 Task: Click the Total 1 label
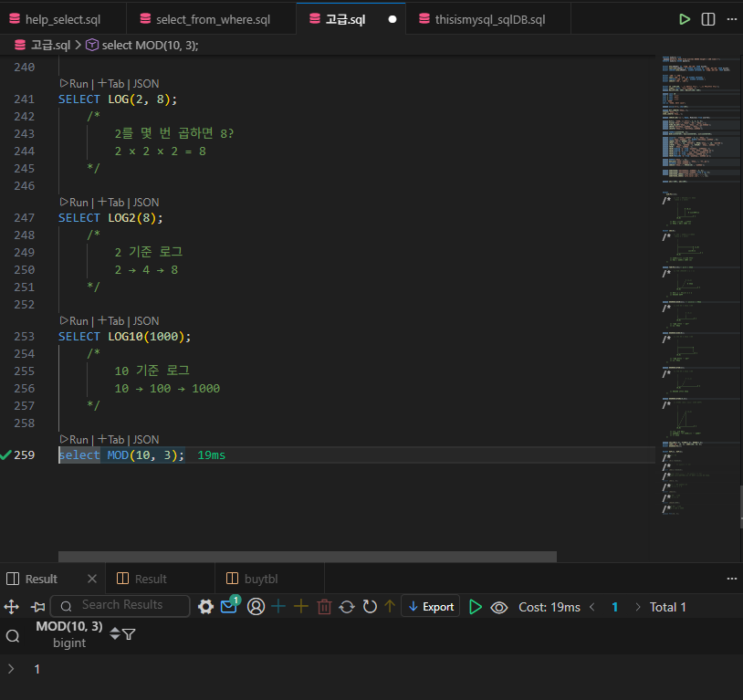point(667,607)
